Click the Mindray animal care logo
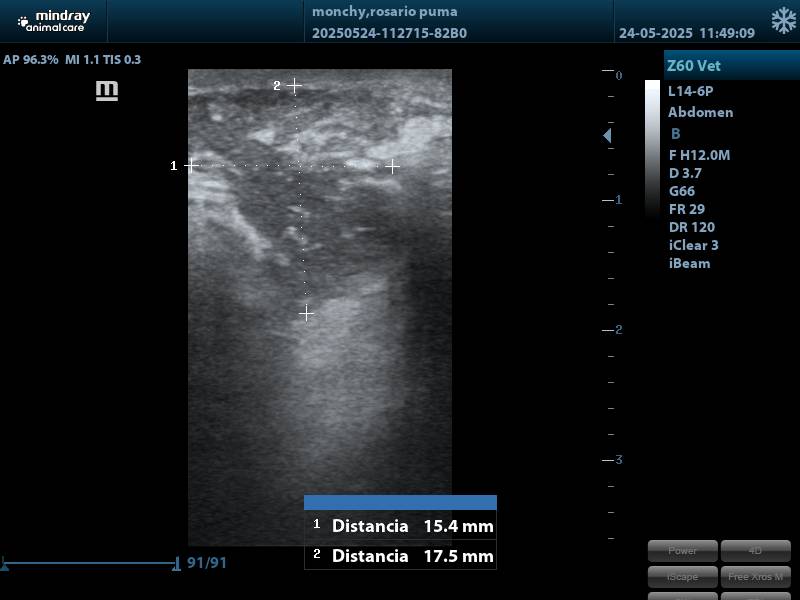Image resolution: width=800 pixels, height=600 pixels. [x=54, y=21]
